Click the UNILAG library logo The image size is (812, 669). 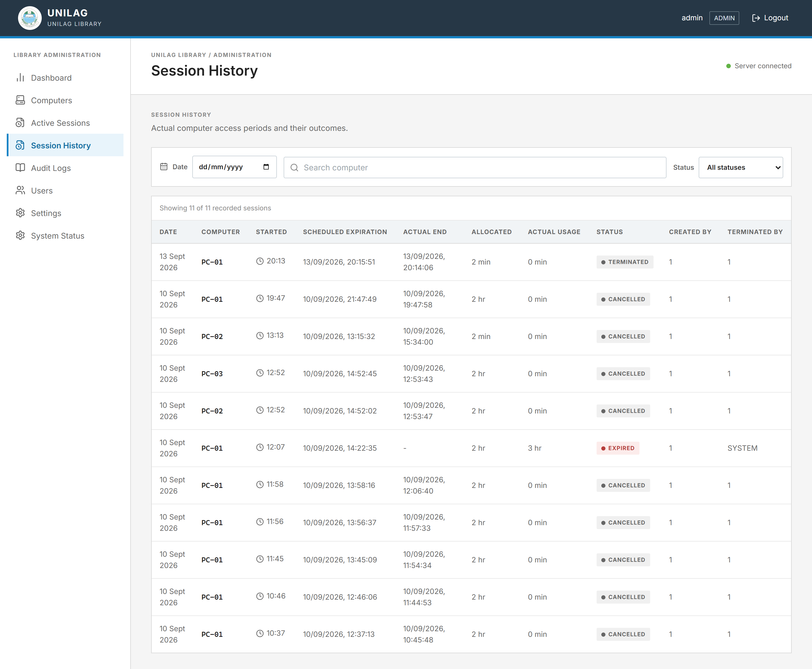click(x=30, y=18)
